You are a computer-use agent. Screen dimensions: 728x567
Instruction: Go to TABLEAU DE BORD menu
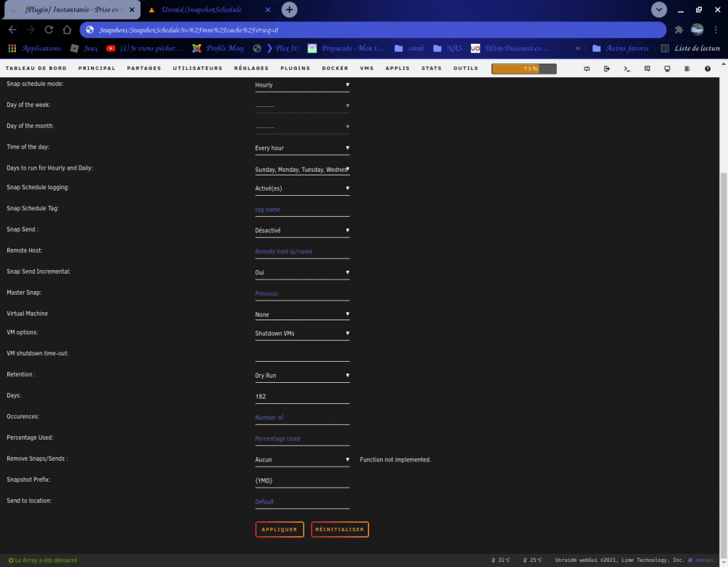[36, 68]
